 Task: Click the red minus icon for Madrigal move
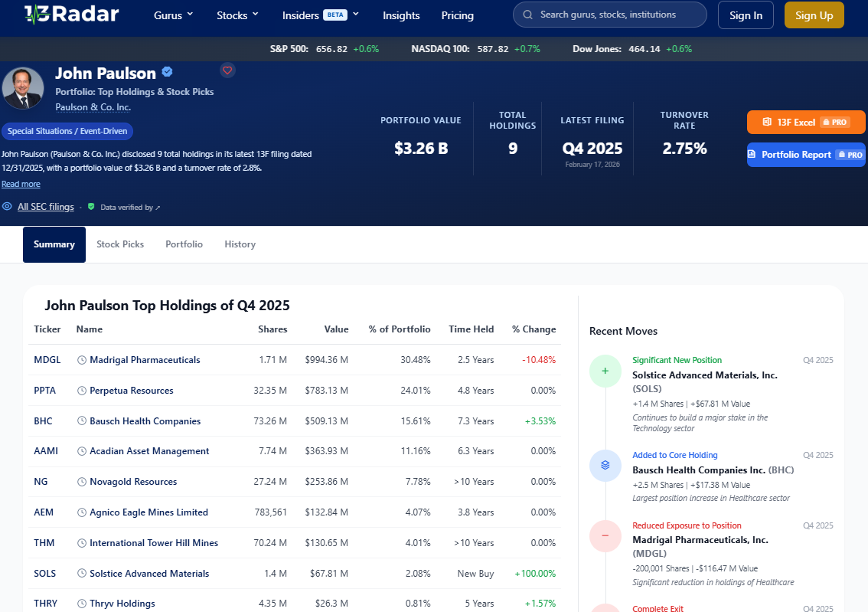[x=605, y=536]
